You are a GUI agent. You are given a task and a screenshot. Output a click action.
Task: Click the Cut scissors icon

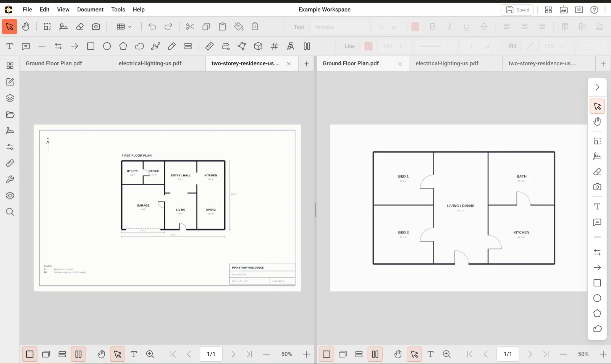click(x=190, y=27)
